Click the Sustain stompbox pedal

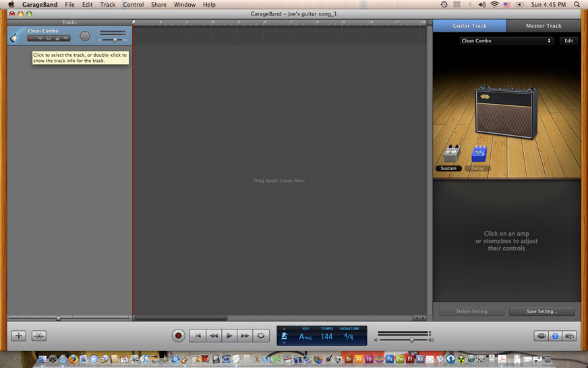(450, 154)
